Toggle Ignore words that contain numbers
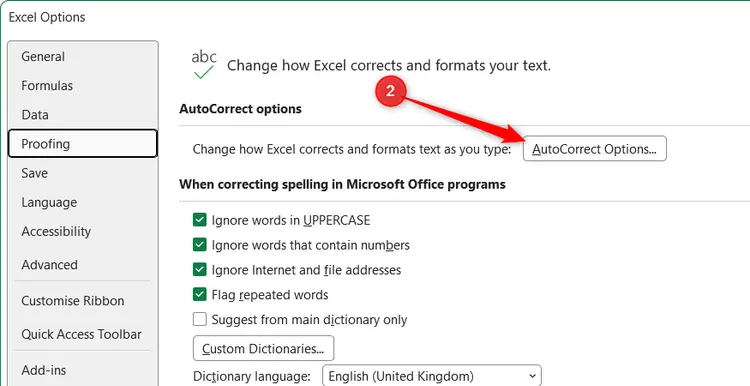Image resolution: width=750 pixels, height=386 pixels. [199, 245]
